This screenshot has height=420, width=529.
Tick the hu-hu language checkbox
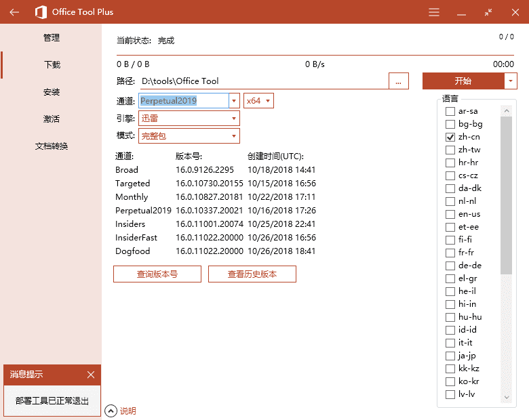pos(450,317)
